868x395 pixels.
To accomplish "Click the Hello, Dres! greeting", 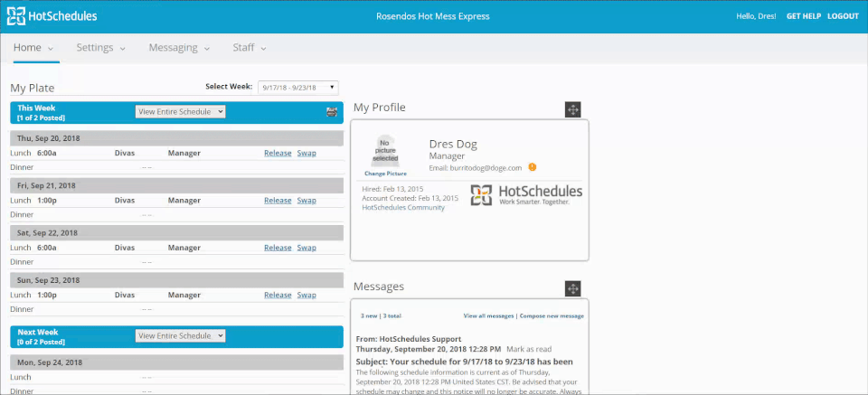I will pyautogui.click(x=756, y=16).
